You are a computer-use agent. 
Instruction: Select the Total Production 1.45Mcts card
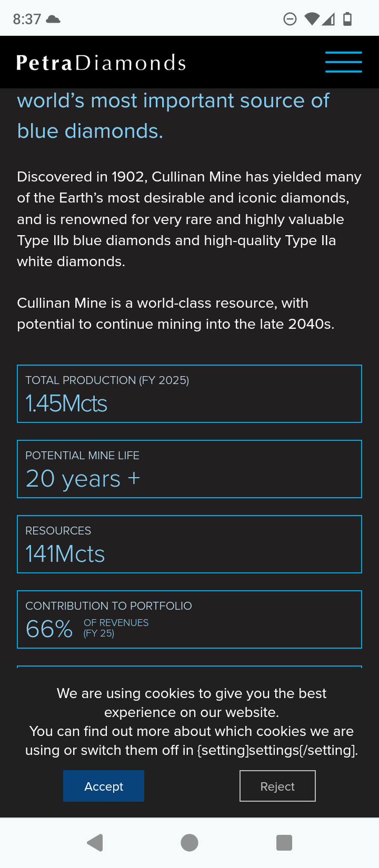tap(189, 393)
